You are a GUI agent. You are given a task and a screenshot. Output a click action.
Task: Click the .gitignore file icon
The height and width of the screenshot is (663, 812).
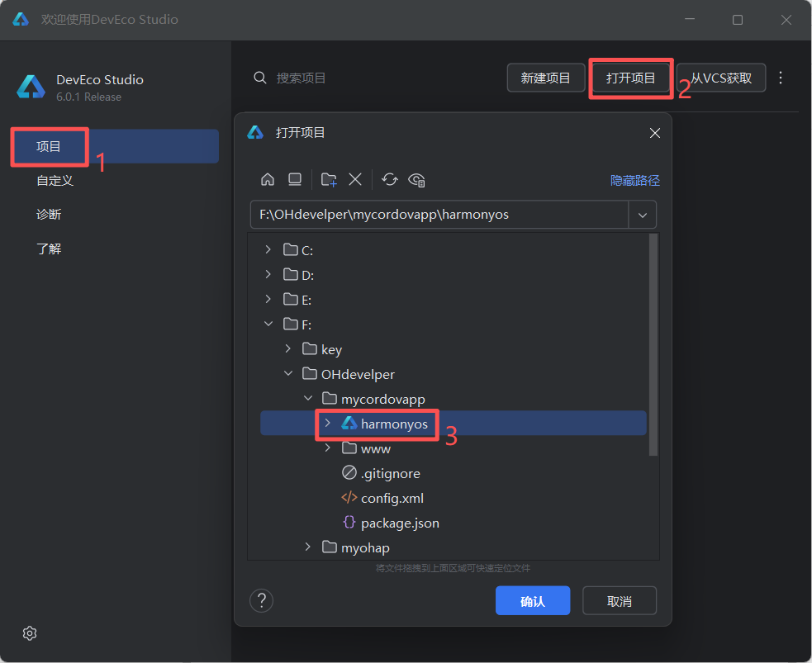[349, 472]
